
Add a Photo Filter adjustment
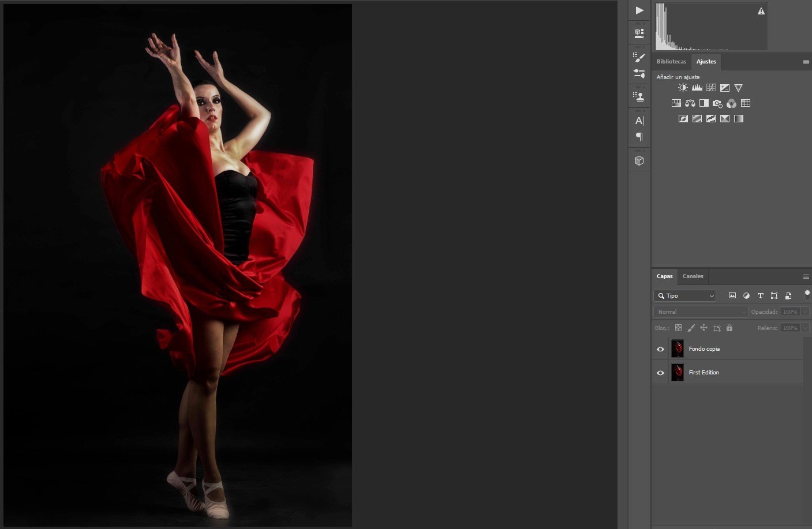(717, 103)
